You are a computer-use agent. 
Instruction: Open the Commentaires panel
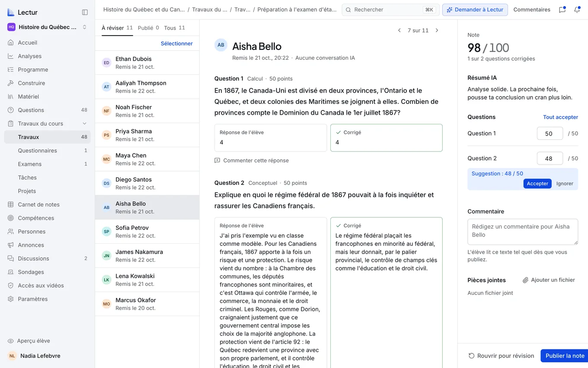coord(532,10)
